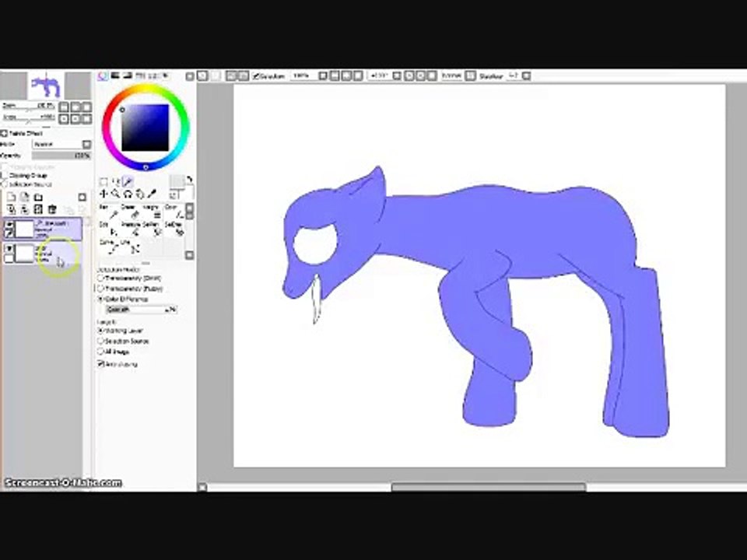Choose the Line linework tool
747x560 pixels.
131,247
